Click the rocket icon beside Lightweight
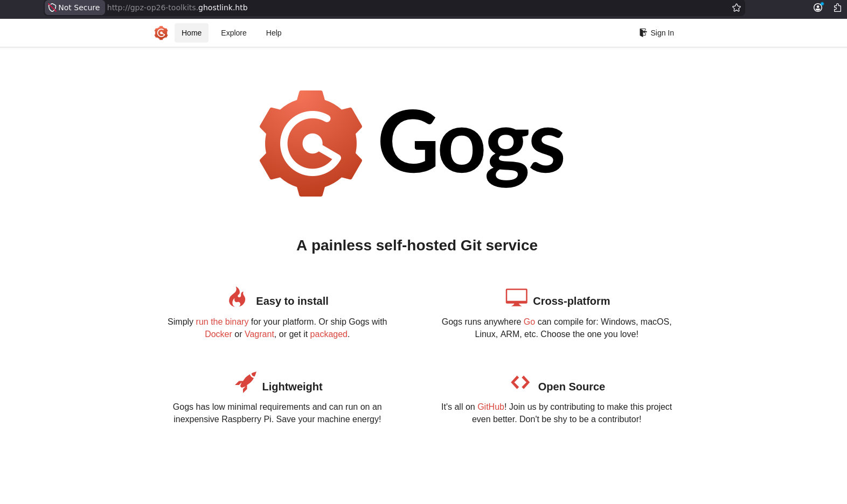 pyautogui.click(x=246, y=382)
